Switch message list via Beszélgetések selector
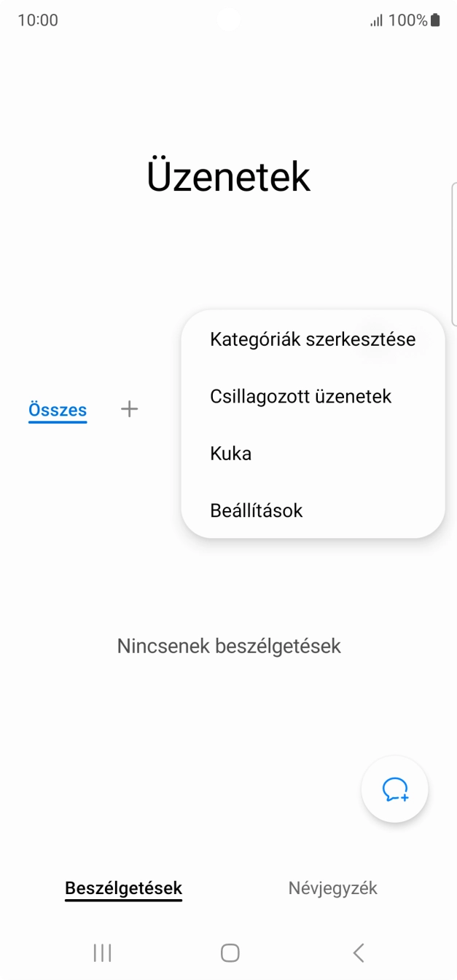The image size is (457, 980). coord(123,888)
